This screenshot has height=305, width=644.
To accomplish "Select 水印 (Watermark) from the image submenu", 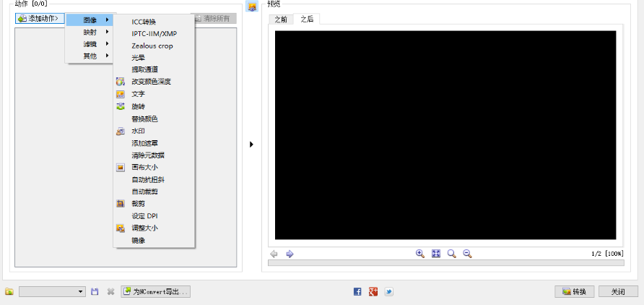I will click(x=138, y=131).
